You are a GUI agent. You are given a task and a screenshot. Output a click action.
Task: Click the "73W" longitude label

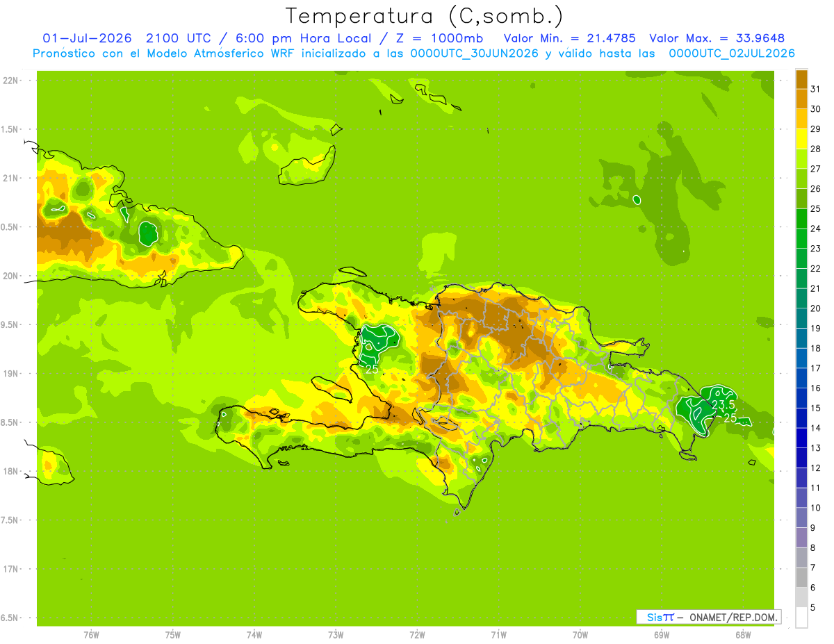pos(336,635)
